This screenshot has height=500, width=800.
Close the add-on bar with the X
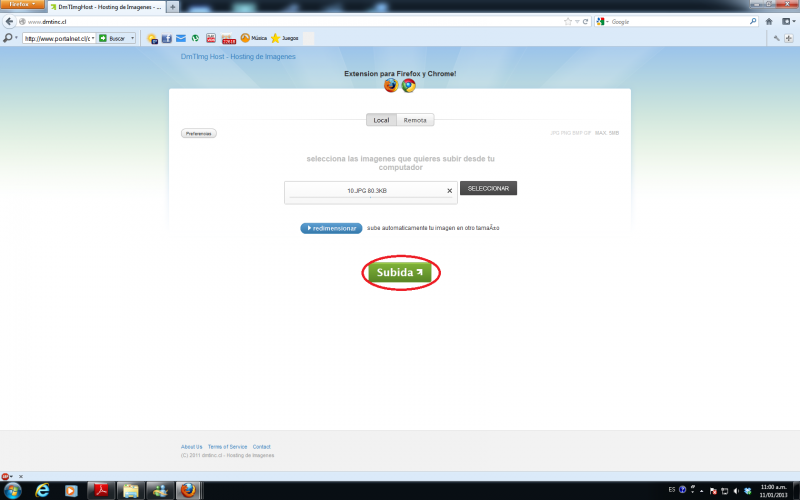pyautogui.click(x=21, y=477)
